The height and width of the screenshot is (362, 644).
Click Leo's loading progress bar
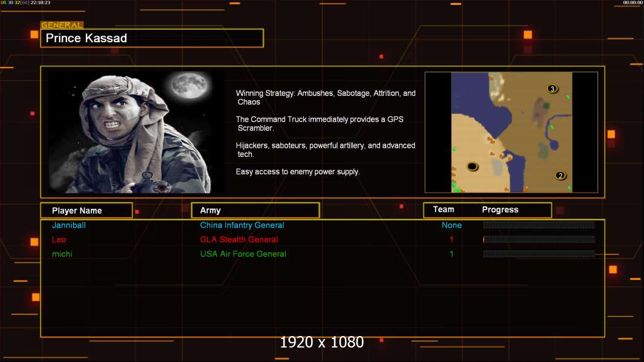539,240
